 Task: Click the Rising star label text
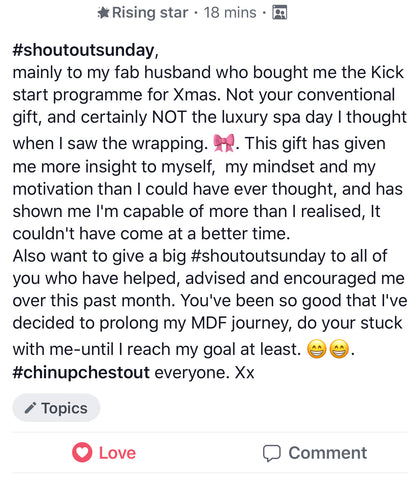150,13
